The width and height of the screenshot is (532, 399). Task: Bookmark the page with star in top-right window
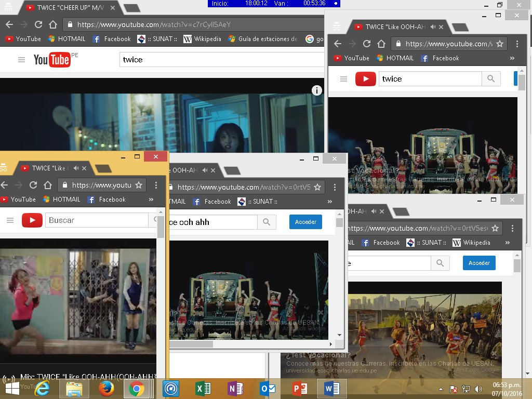click(x=500, y=44)
